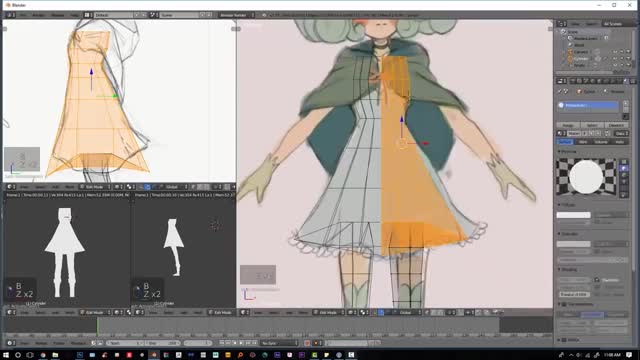Toggle selectability cursor icon for Camera
The width and height of the screenshot is (640, 360).
[x=622, y=52]
